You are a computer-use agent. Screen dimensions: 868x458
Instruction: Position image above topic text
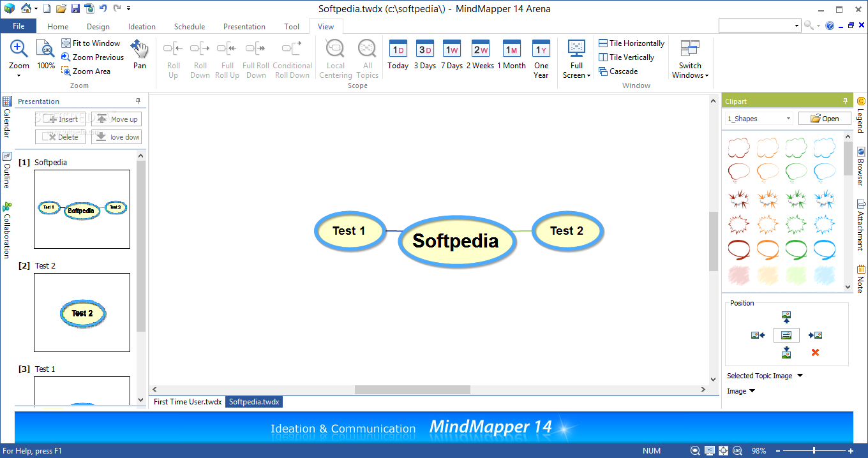click(786, 317)
